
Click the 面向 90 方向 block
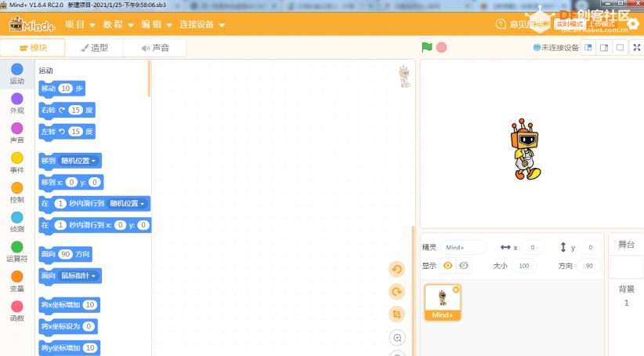[65, 255]
